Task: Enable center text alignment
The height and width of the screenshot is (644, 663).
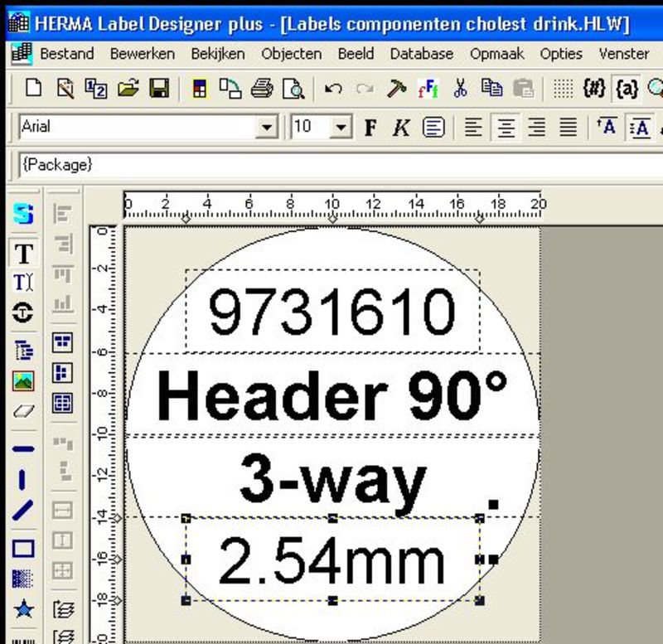Action: (x=505, y=128)
